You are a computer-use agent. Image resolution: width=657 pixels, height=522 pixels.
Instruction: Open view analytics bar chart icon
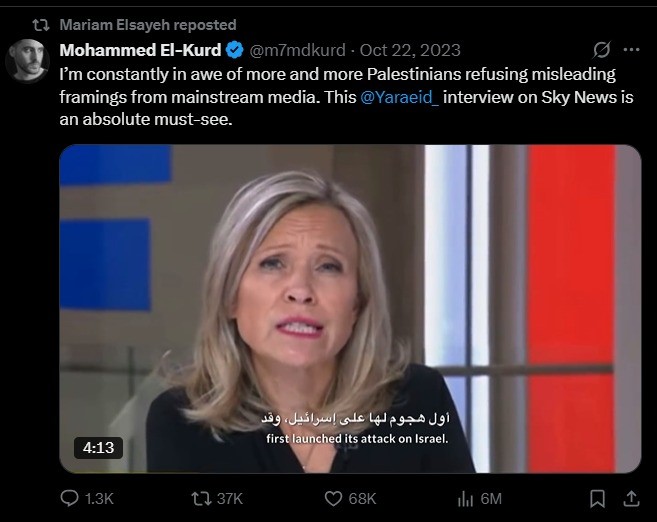pyautogui.click(x=465, y=499)
